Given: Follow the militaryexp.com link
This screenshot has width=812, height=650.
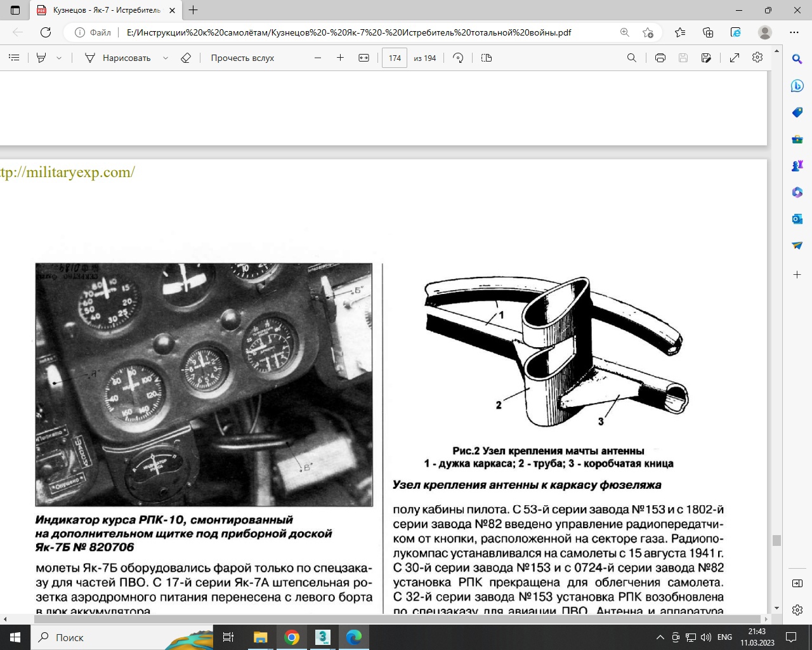Looking at the screenshot, I should pyautogui.click(x=67, y=173).
